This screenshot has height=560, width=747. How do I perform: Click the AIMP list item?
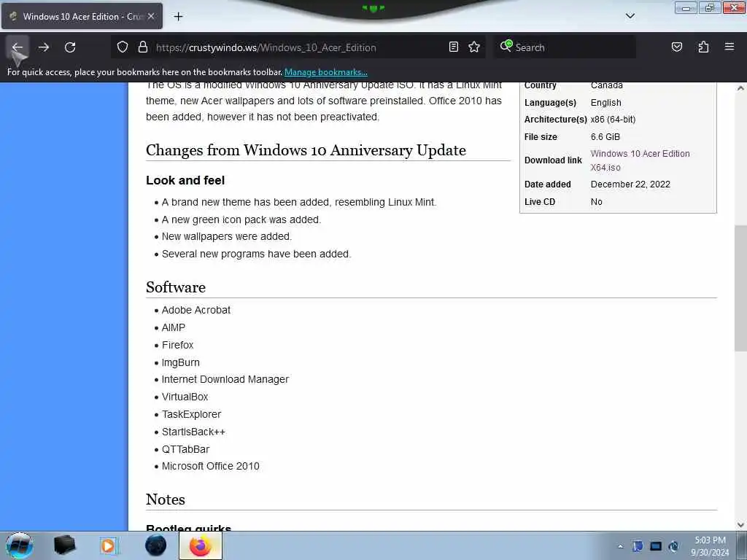[x=174, y=327]
